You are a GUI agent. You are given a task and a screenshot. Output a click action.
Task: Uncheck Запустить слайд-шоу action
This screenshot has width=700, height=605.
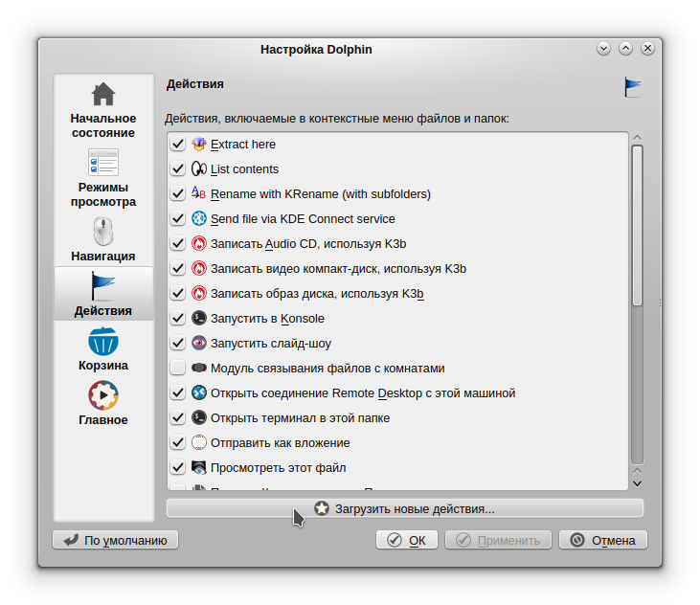178,343
